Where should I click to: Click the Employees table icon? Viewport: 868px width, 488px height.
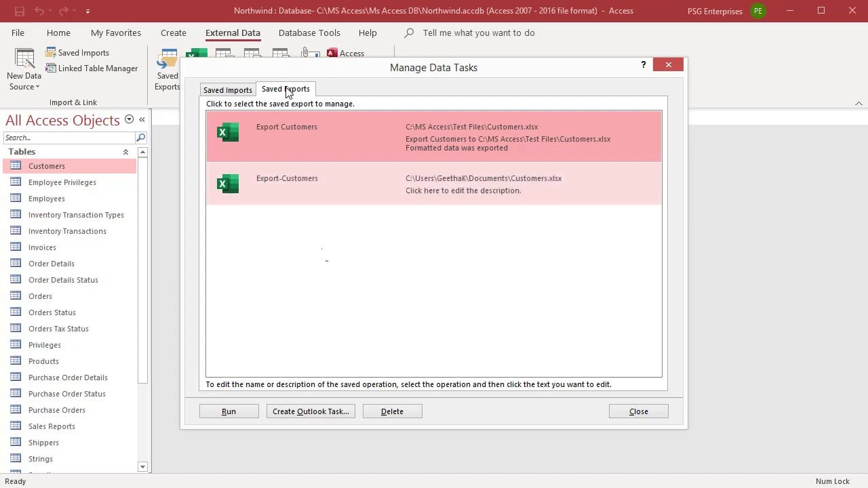(x=16, y=198)
